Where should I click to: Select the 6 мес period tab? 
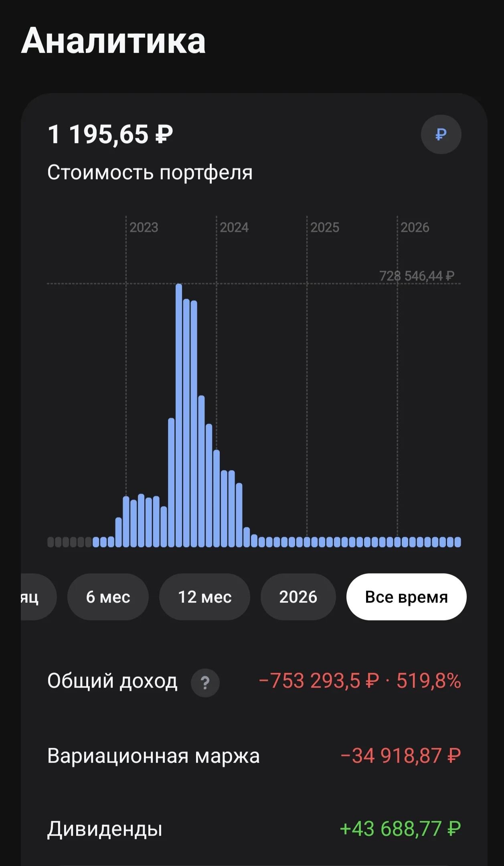[108, 597]
